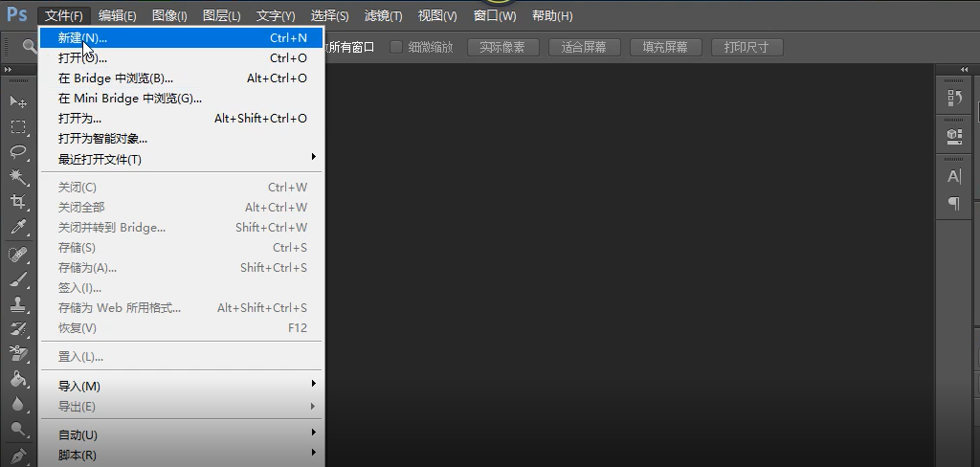Select the Clone Stamp tool
The image size is (980, 467).
click(x=18, y=303)
